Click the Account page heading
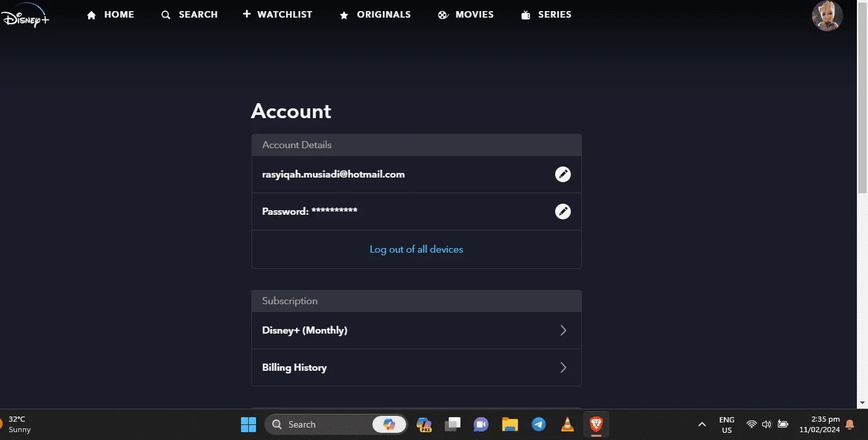Screen dimensions: 868x440 tap(291, 111)
